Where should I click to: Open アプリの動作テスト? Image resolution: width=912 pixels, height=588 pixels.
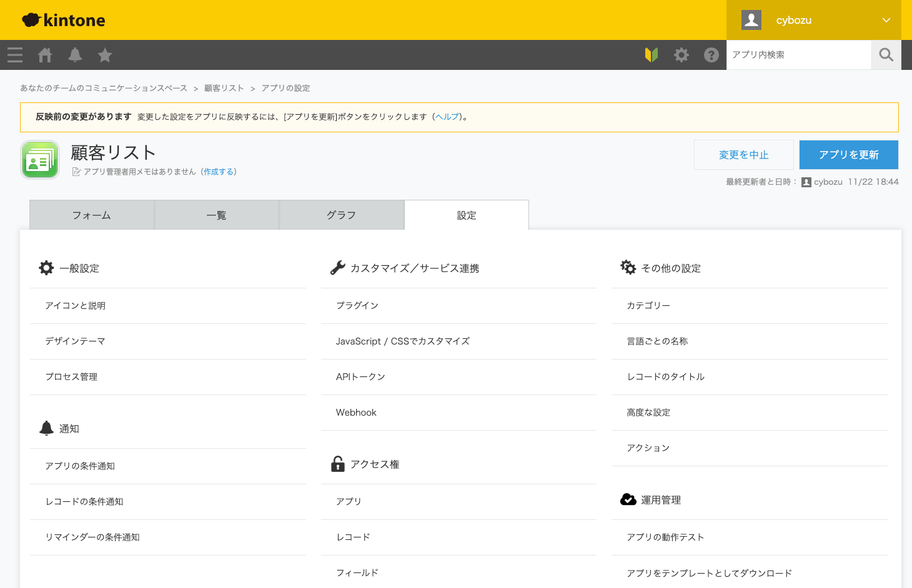tap(750, 537)
